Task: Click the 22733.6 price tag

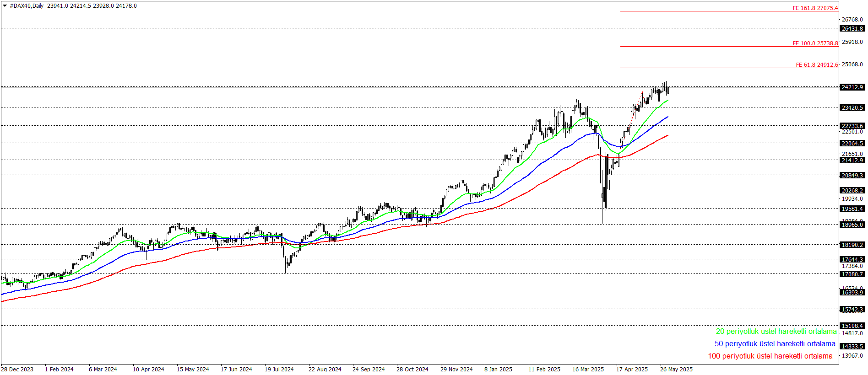Action: tap(852, 126)
